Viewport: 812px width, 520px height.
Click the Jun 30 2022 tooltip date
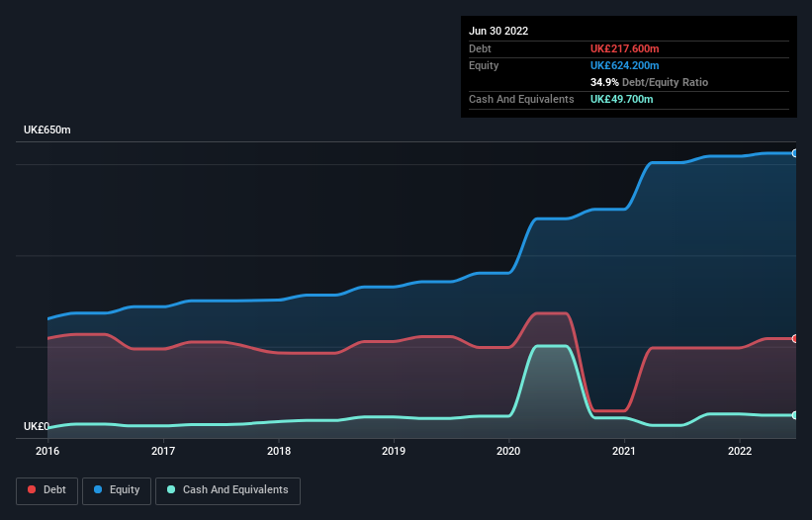point(498,31)
